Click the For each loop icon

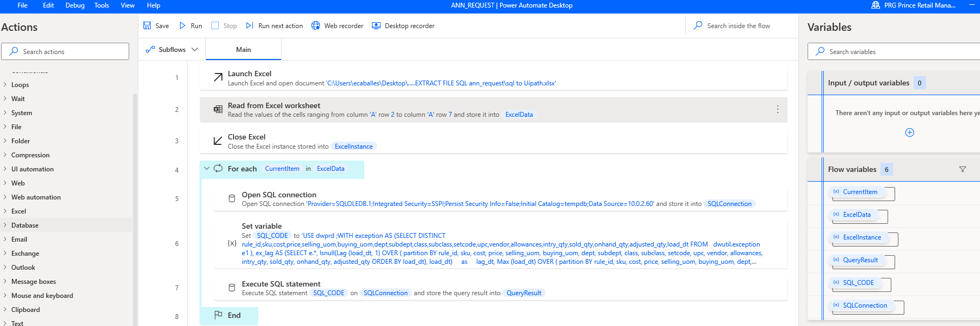(218, 168)
